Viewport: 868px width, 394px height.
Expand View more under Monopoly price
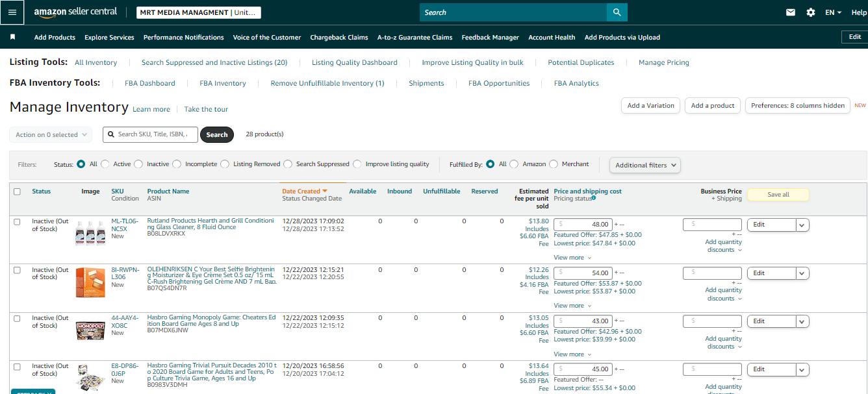(572, 354)
